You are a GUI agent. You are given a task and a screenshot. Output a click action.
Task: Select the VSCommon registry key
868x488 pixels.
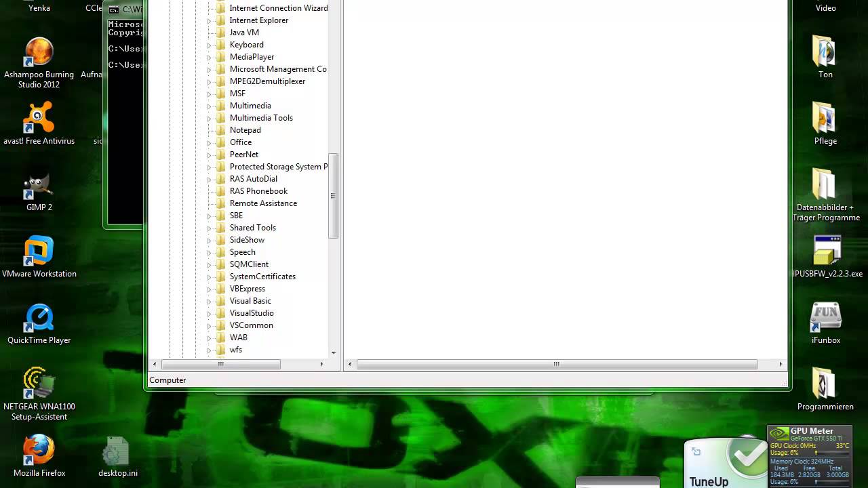[x=251, y=325]
